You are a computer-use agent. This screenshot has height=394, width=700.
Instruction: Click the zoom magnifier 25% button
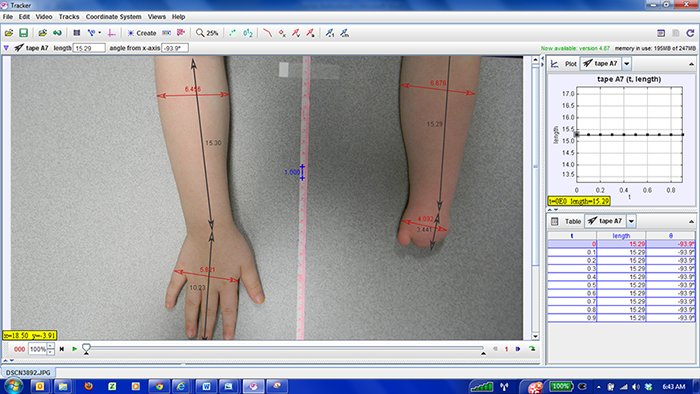pos(207,33)
